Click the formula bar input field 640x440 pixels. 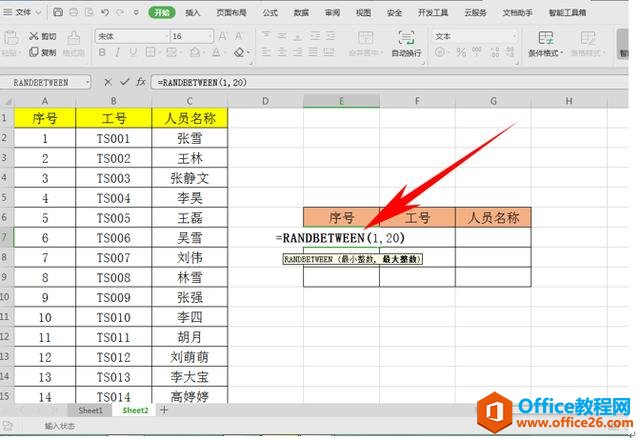pyautogui.click(x=390, y=82)
